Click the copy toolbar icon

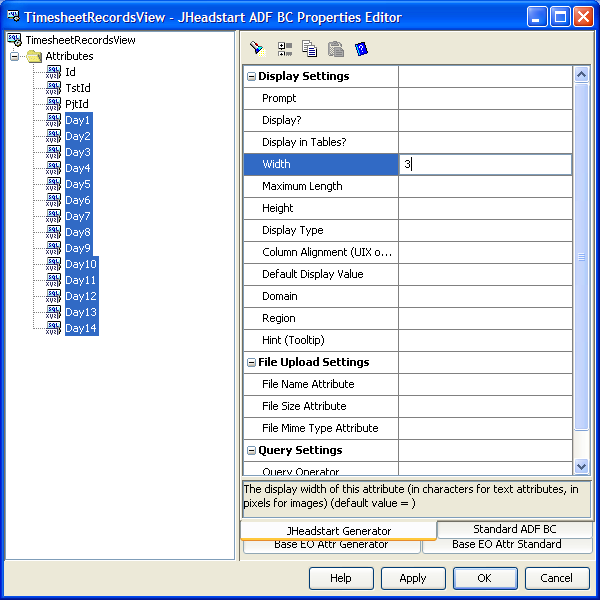click(x=310, y=48)
